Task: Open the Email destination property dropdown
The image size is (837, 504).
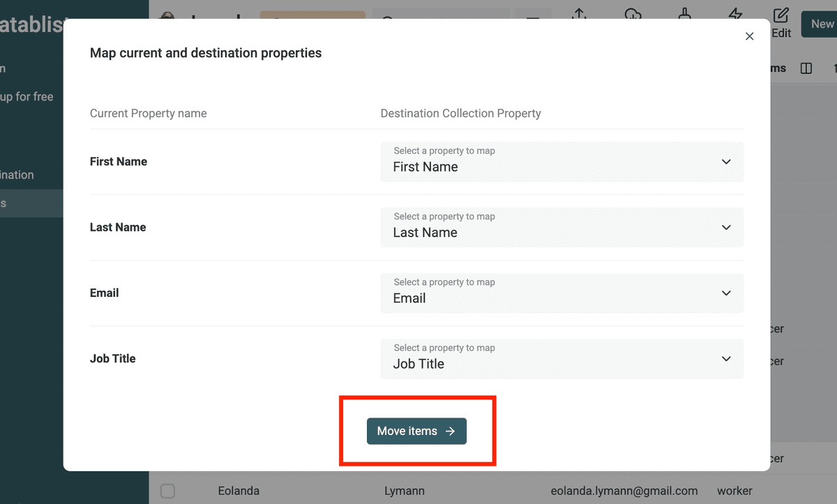Action: 561,293
